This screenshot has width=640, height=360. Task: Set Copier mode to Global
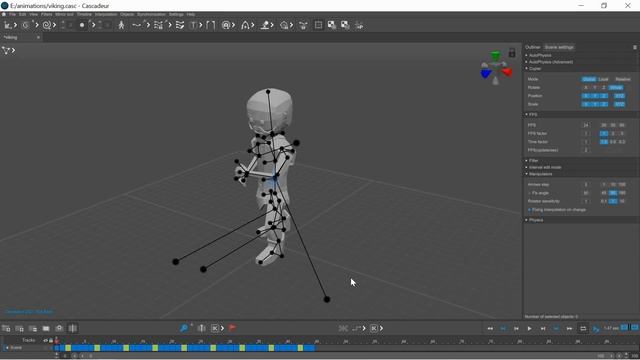[589, 79]
